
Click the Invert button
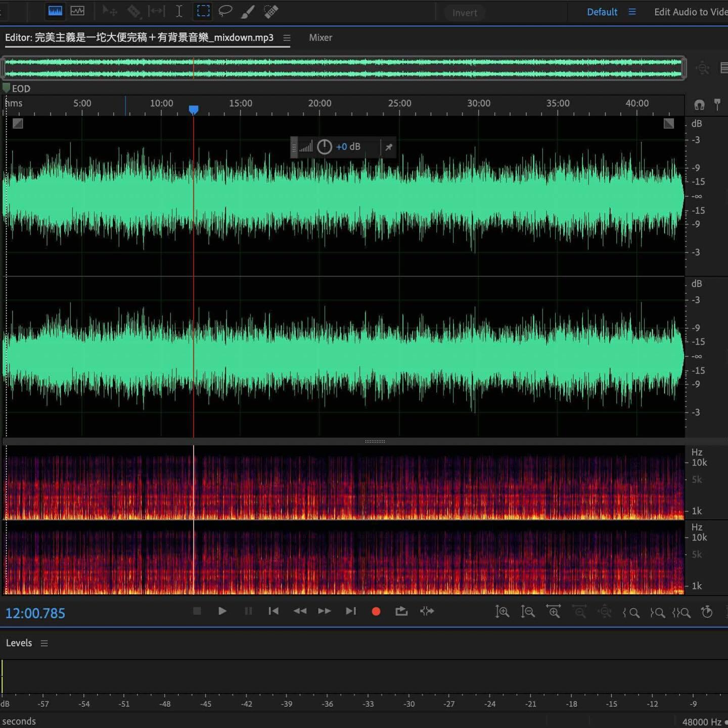465,13
